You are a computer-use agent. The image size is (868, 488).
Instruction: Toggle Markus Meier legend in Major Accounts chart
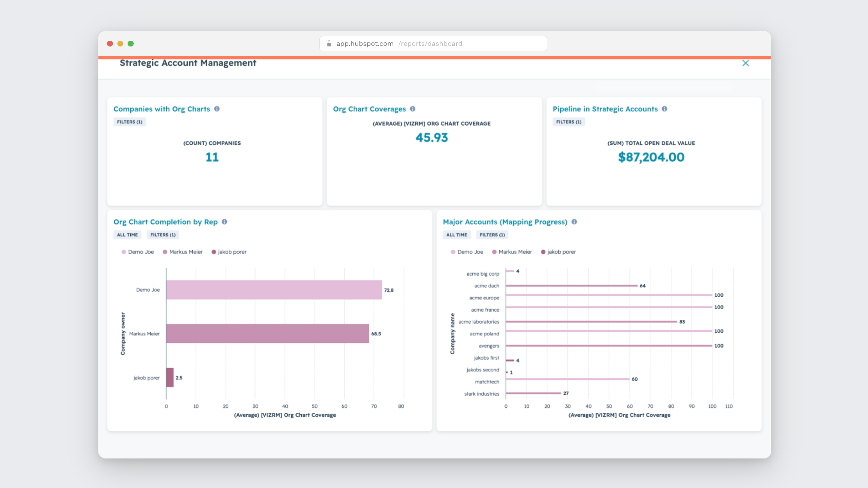coord(512,252)
